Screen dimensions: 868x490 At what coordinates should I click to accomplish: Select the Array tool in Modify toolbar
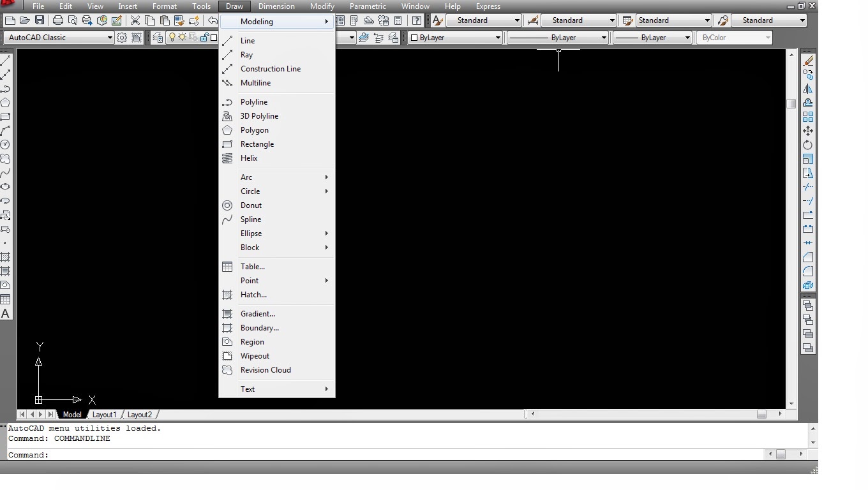click(808, 117)
